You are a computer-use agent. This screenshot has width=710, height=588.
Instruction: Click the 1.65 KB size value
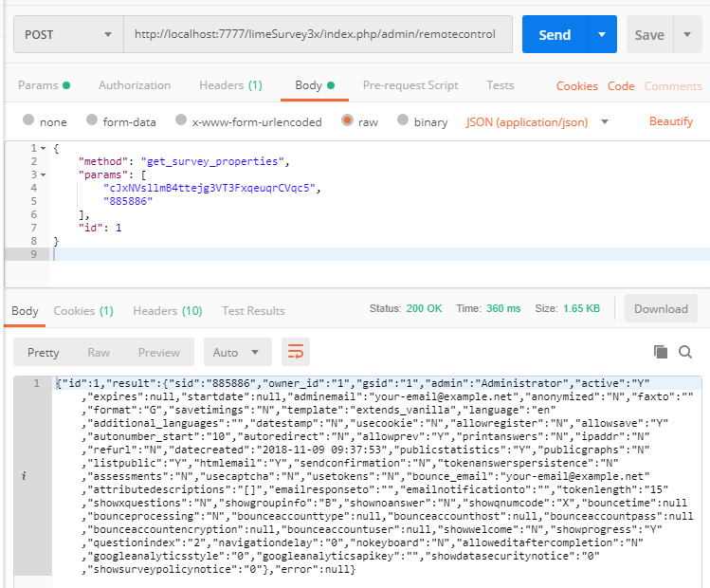pyautogui.click(x=581, y=308)
